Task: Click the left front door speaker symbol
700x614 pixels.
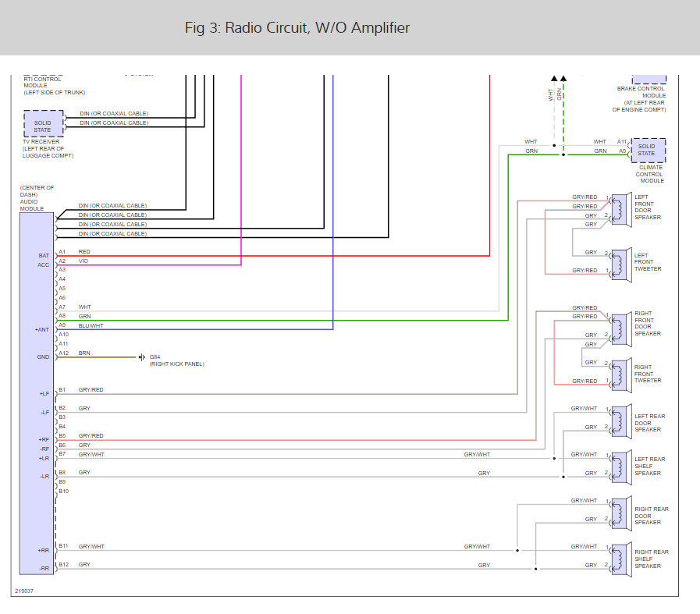Action: [621, 210]
